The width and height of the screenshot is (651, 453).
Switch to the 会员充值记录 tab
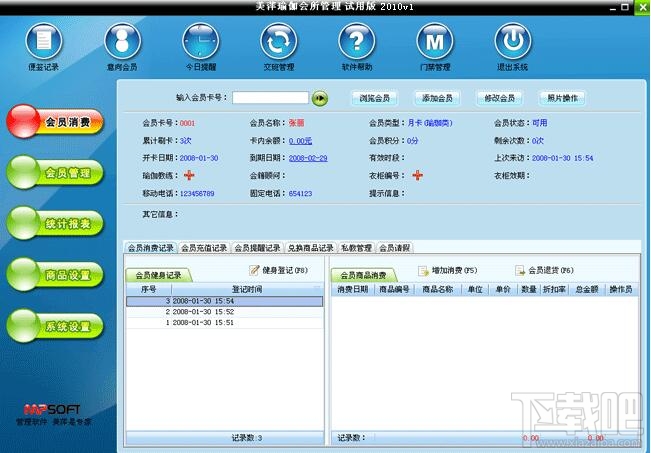(204, 248)
